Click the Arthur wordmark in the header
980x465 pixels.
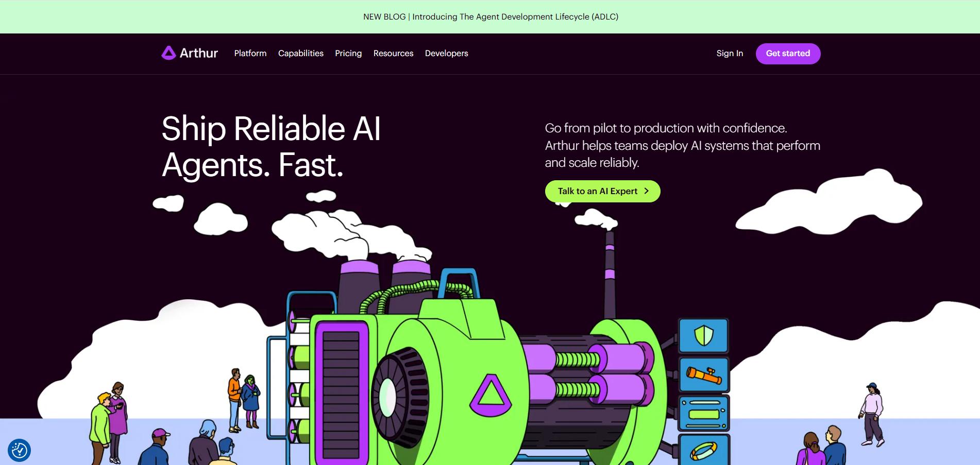[x=200, y=53]
